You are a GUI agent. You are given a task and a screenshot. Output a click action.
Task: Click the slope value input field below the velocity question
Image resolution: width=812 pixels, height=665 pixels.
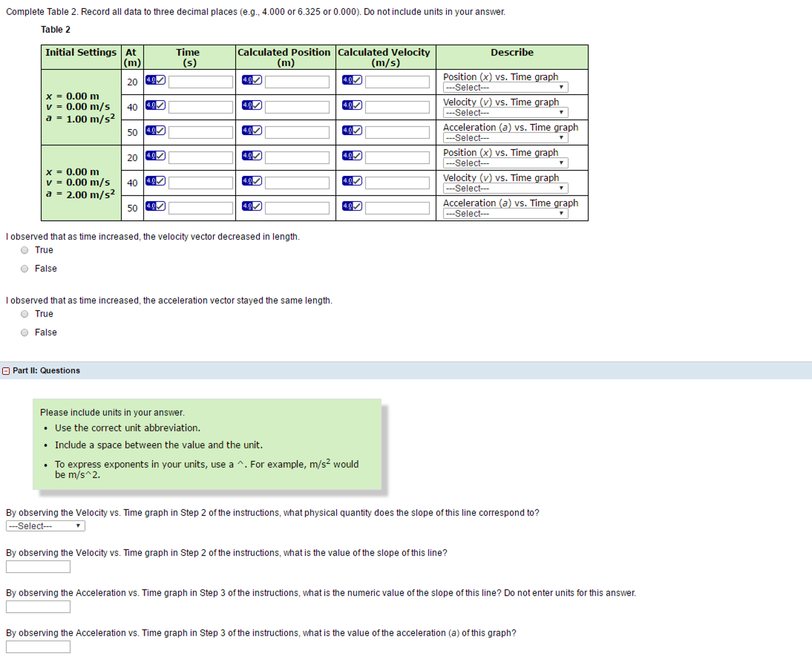pyautogui.click(x=38, y=567)
